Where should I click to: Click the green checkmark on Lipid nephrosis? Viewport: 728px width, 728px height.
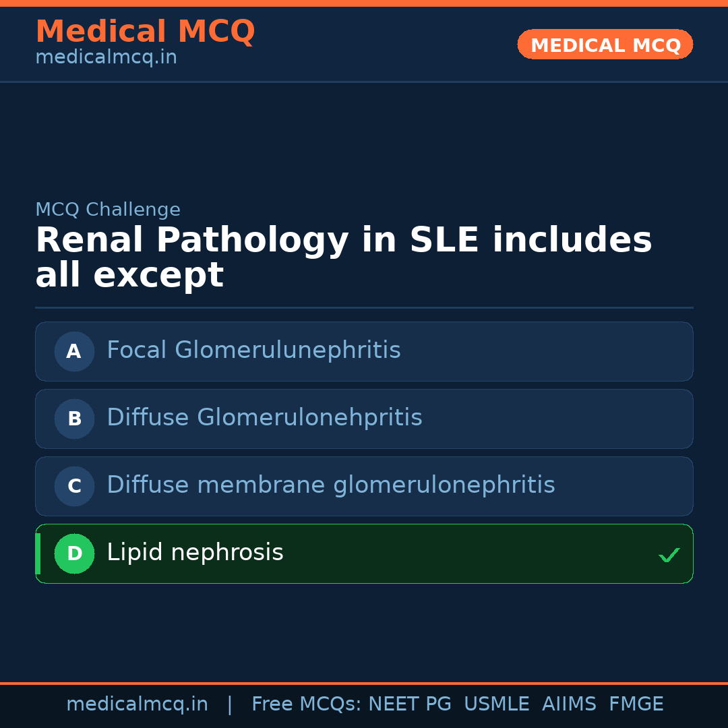669,555
